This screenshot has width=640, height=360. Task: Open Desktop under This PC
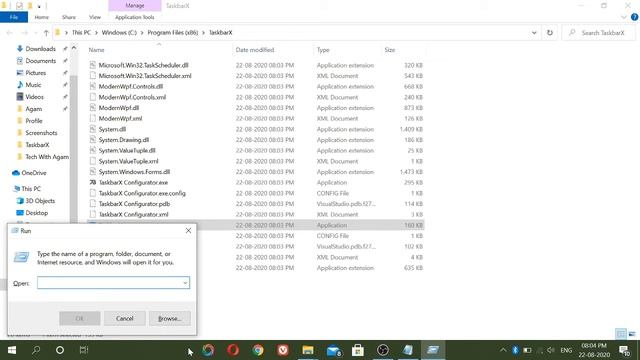[36, 213]
